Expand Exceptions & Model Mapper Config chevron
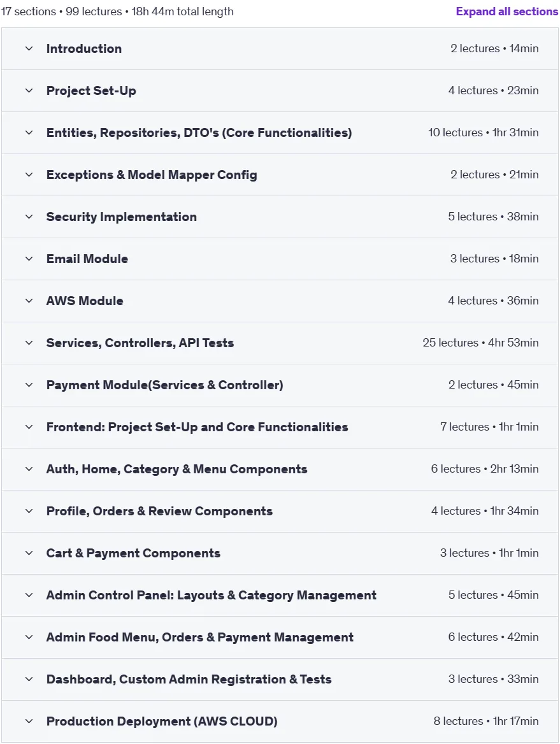The width and height of the screenshot is (560, 744). [29, 175]
